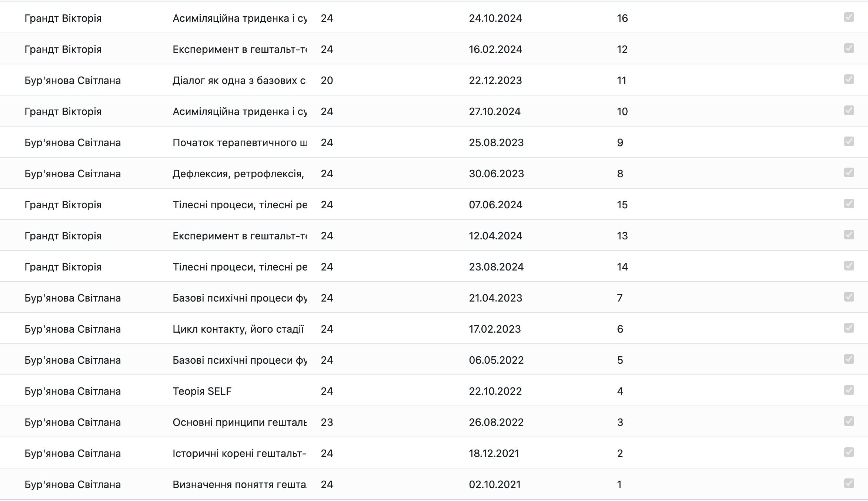The width and height of the screenshot is (868, 501).
Task: Click the Історичні корені гештальт topic
Action: (x=239, y=453)
